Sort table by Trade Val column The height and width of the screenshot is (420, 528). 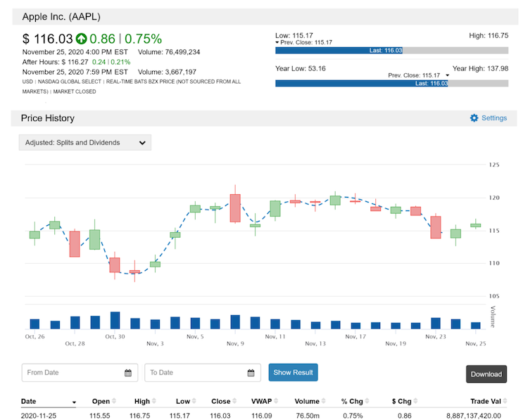pyautogui.click(x=489, y=401)
